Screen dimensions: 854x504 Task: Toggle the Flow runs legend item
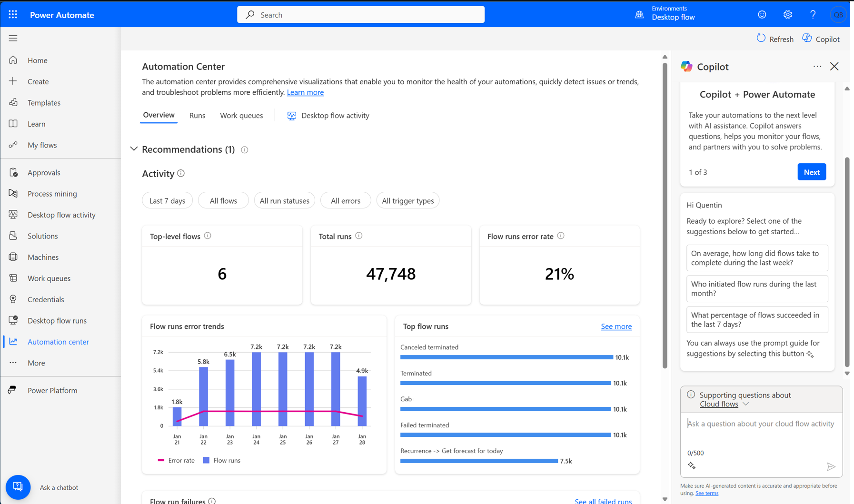click(x=222, y=460)
